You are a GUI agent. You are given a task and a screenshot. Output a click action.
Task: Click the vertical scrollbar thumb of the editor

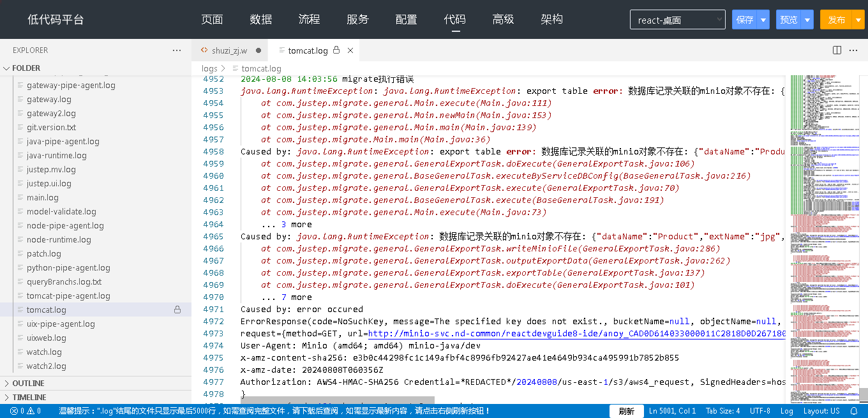[x=864, y=394]
